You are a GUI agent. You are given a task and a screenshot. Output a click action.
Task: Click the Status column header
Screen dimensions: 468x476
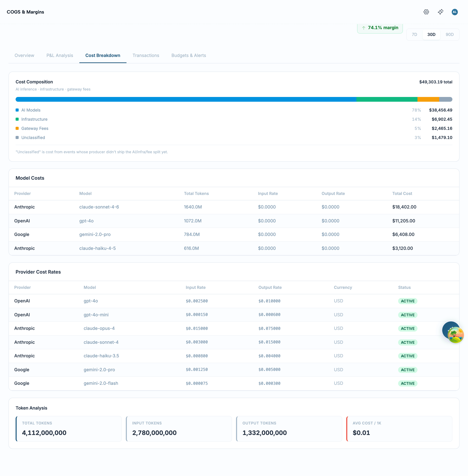[404, 287]
